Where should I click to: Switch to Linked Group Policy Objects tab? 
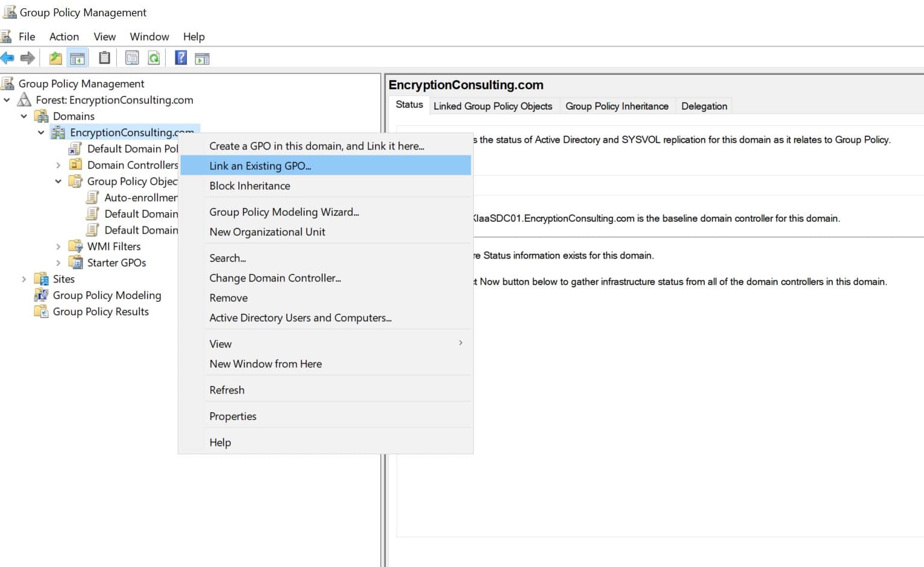coord(492,106)
